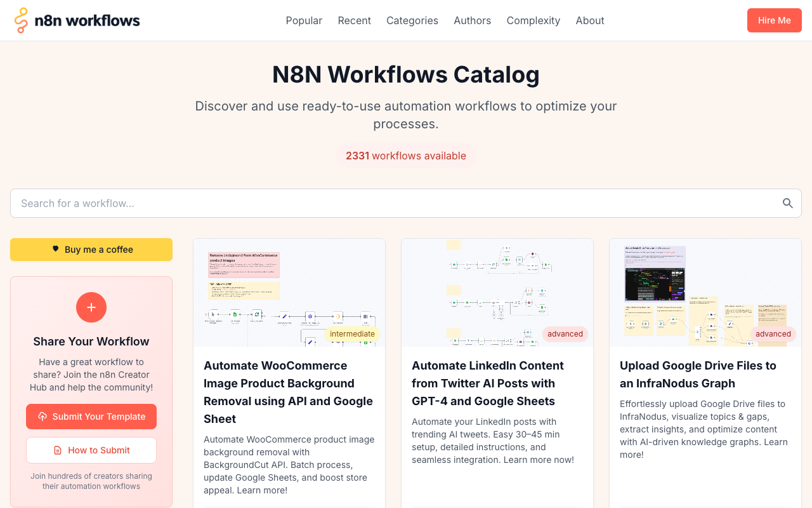Click the heart icon on Buy me a coffee
Viewport: 812px width, 508px height.
click(x=55, y=250)
